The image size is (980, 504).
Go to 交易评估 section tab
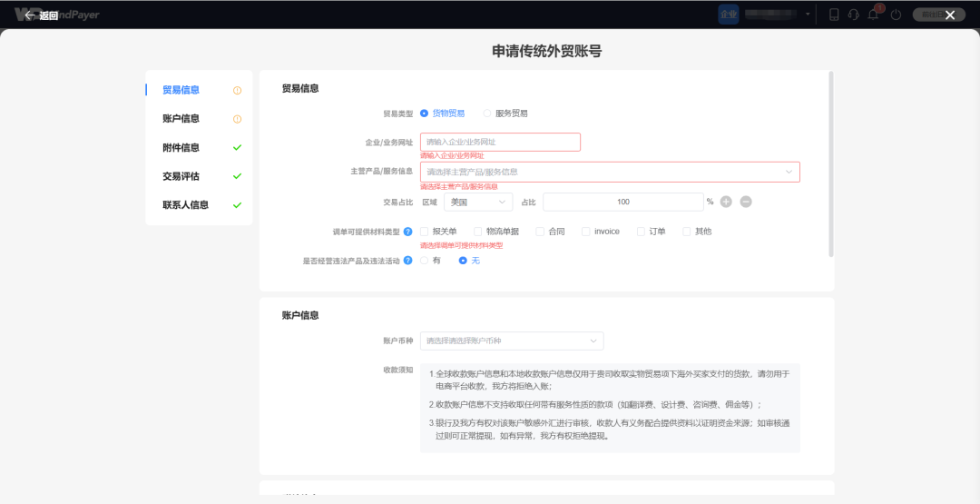[x=181, y=176]
